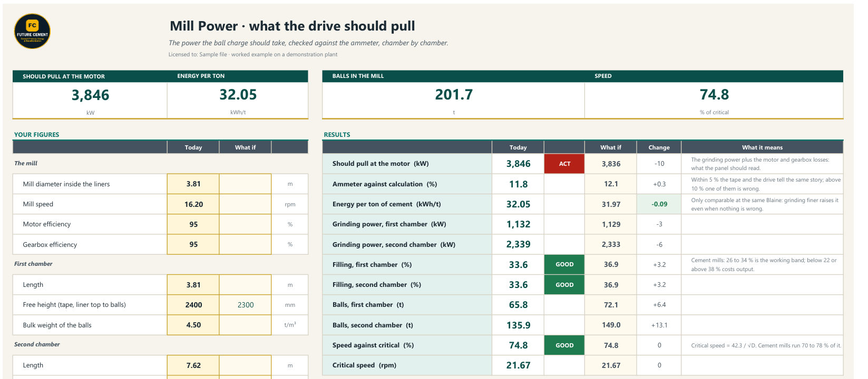Click the SHOULD PULL AT THE MOTOR header

64,76
